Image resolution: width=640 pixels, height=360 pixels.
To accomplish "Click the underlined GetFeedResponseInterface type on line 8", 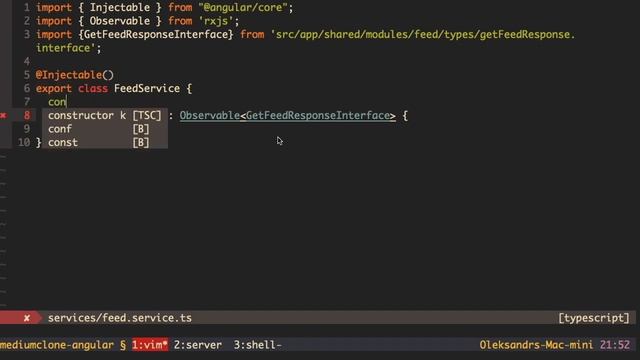I will [318, 116].
